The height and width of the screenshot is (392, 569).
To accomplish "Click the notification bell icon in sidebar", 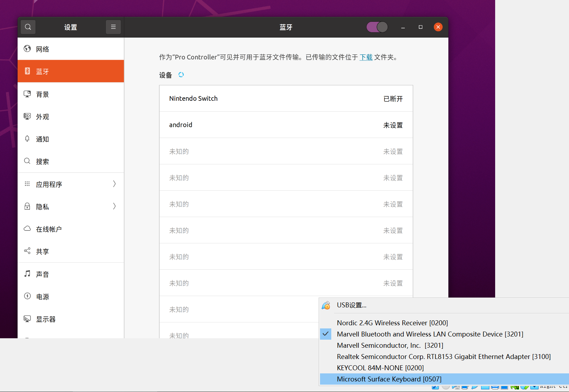I will point(27,139).
